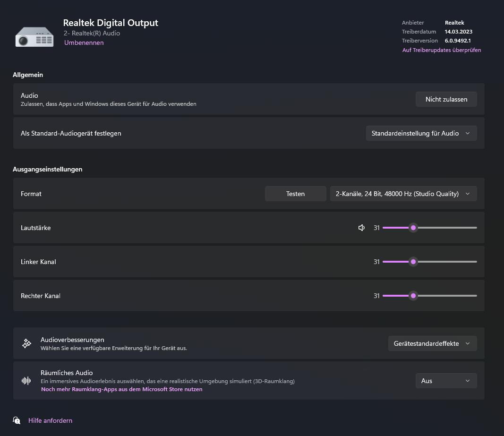Click the Treiberversion value 6.0.9492.1
The image size is (504, 436).
458,41
